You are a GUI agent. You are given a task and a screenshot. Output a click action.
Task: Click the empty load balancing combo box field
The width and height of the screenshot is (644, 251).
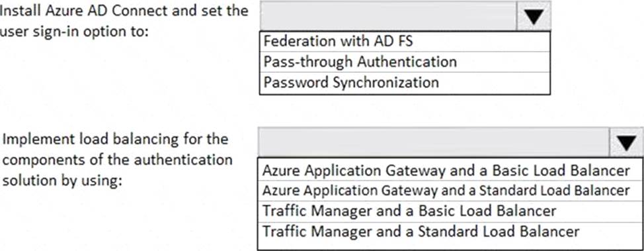pyautogui.click(x=434, y=142)
